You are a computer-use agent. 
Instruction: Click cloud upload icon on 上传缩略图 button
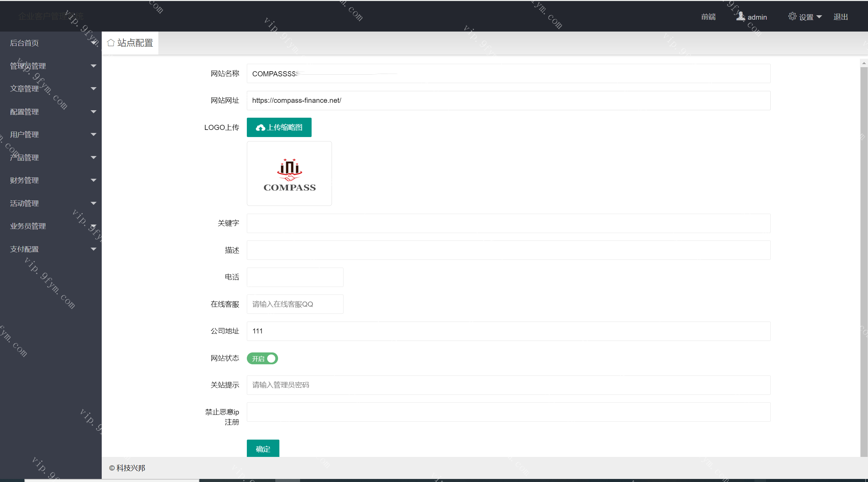pos(260,128)
